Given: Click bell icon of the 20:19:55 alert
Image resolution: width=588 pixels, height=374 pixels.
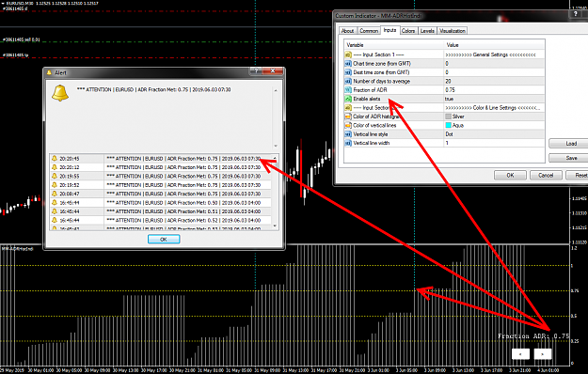Looking at the screenshot, I should point(55,177).
